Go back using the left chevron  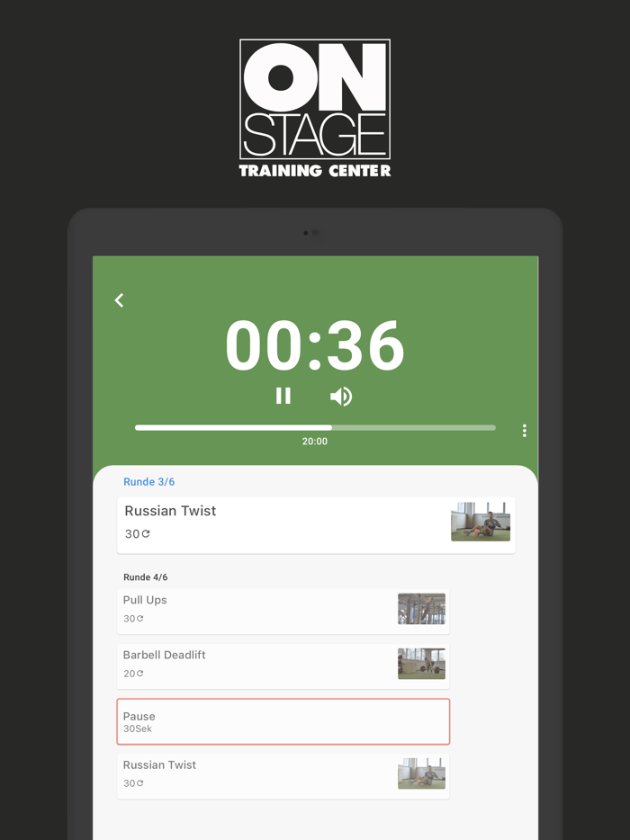click(x=119, y=300)
